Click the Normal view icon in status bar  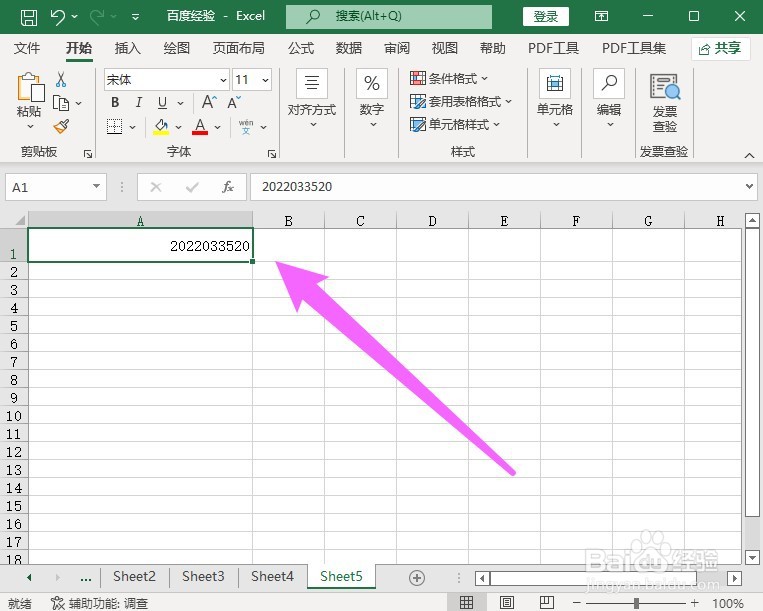(466, 603)
